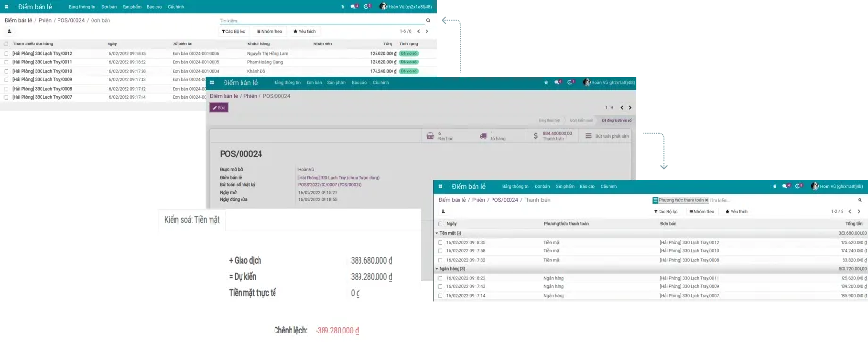868x342 pixels.
Task: Collapse the Ngân hàng (3) payment group
Action: pyautogui.click(x=452, y=269)
